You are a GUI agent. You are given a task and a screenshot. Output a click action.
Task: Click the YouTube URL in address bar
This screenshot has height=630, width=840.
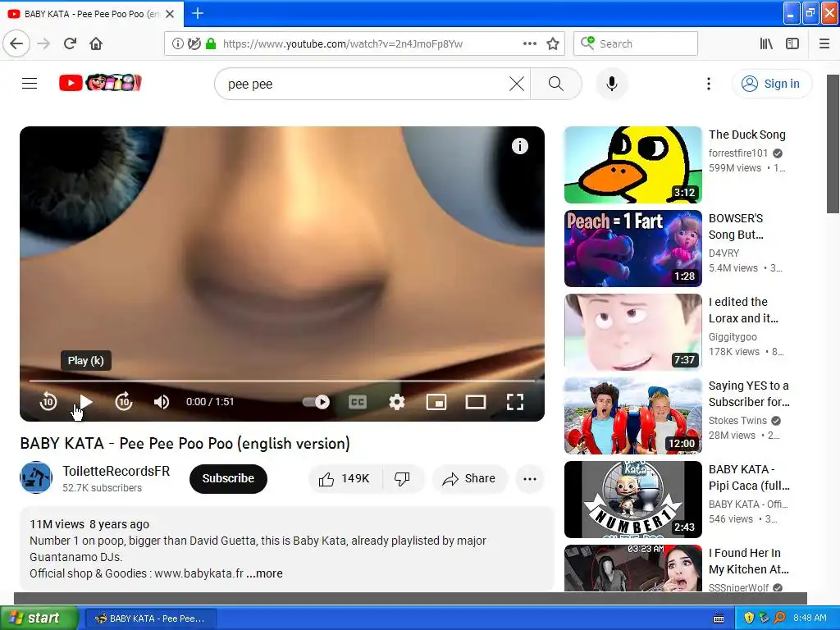[x=343, y=44]
